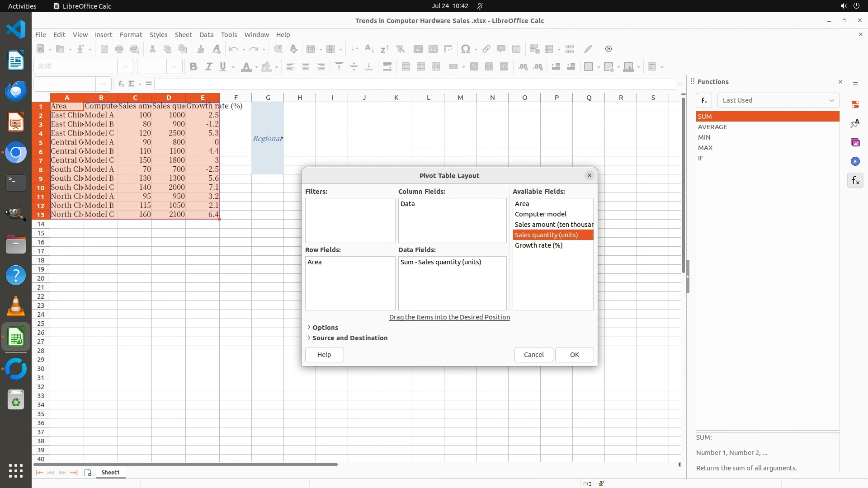Open LibreOffice Writer from the dock
This screenshot has width=868, height=488.
point(16,61)
